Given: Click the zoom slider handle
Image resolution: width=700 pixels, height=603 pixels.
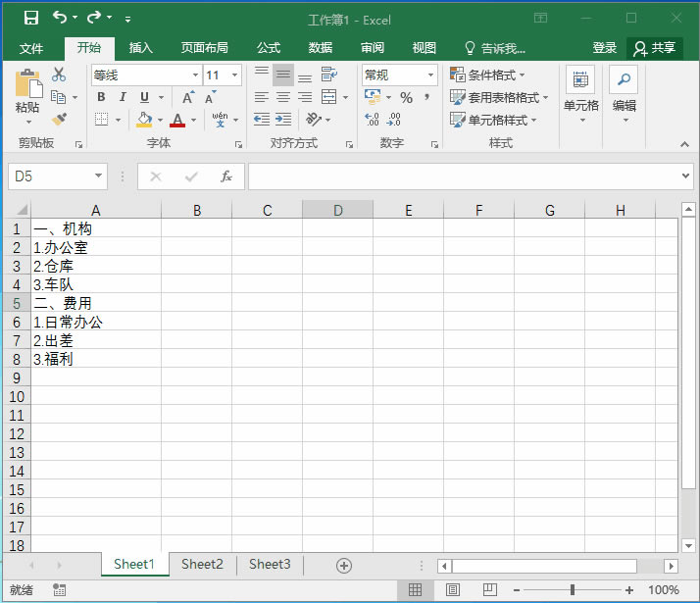Looking at the screenshot, I should (x=572, y=589).
